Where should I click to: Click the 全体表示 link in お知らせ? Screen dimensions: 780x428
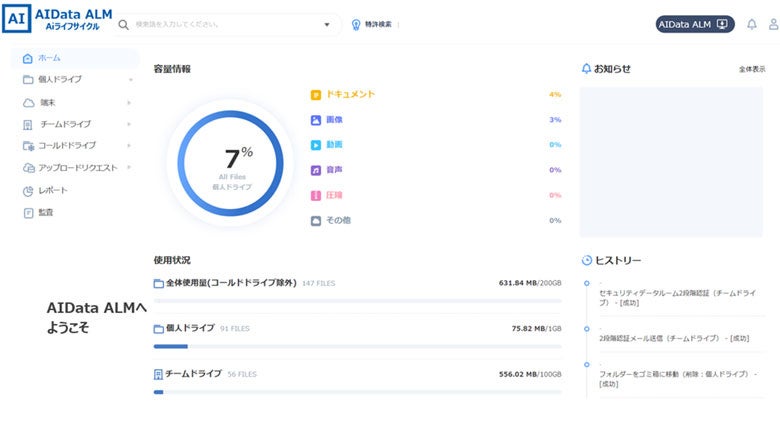point(752,69)
